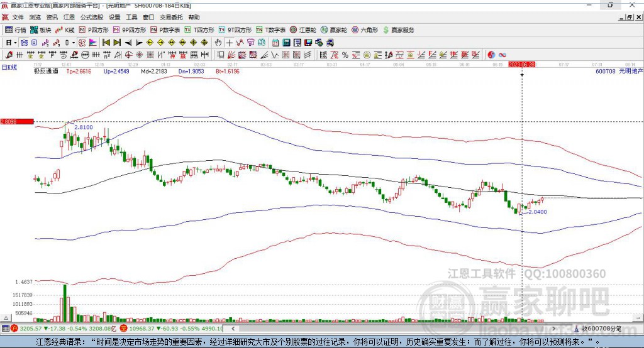
Task: Open the 板块 sector view
Action: pos(40,30)
